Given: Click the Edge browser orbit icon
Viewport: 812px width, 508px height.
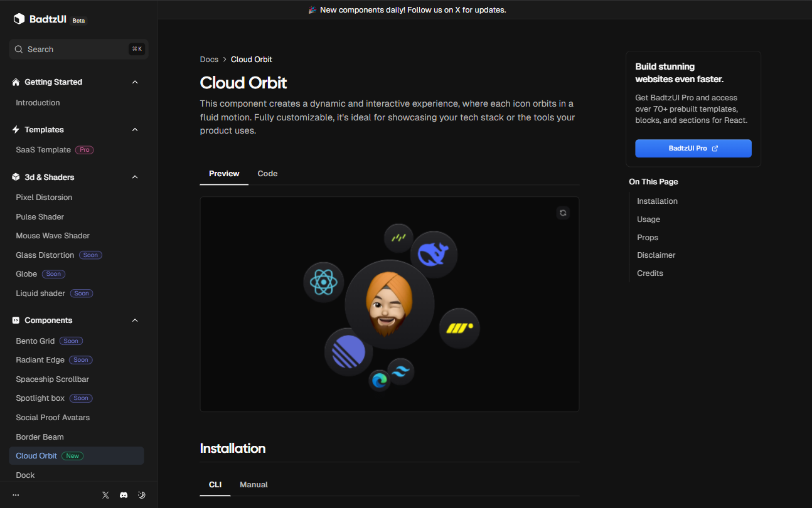Looking at the screenshot, I should tap(380, 380).
